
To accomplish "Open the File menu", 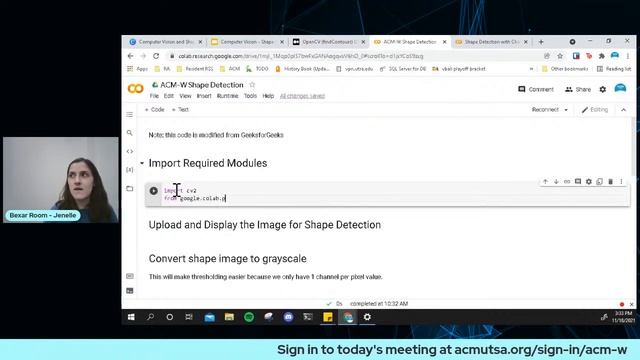I will point(154,96).
